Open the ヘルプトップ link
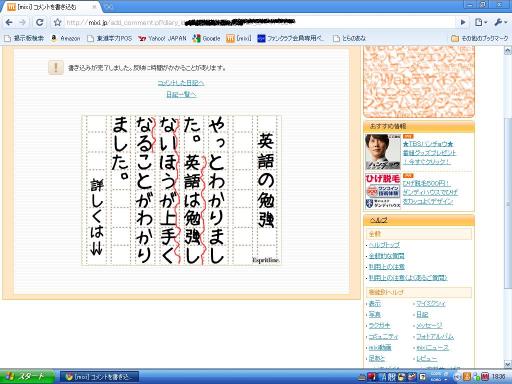512x384 pixels. (x=384, y=245)
